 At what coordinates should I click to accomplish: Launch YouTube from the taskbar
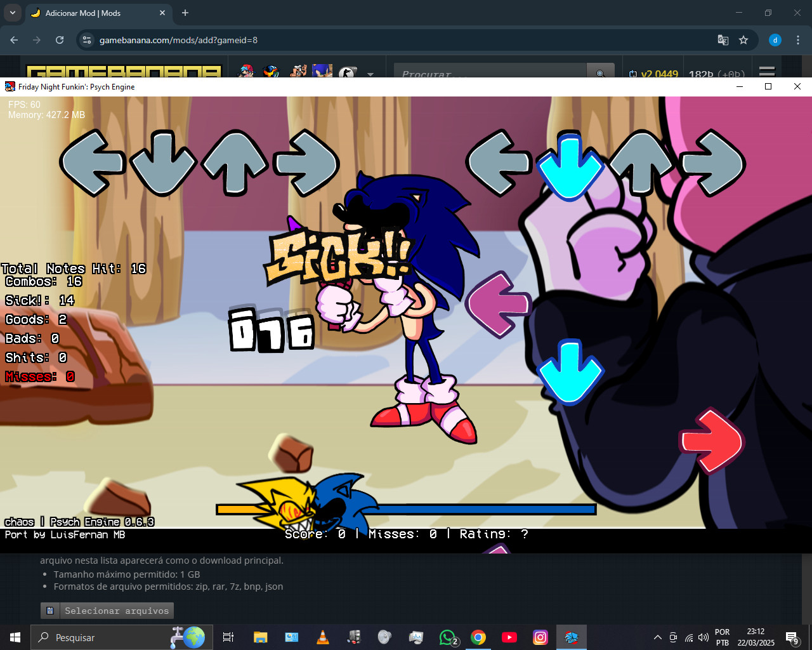(509, 637)
